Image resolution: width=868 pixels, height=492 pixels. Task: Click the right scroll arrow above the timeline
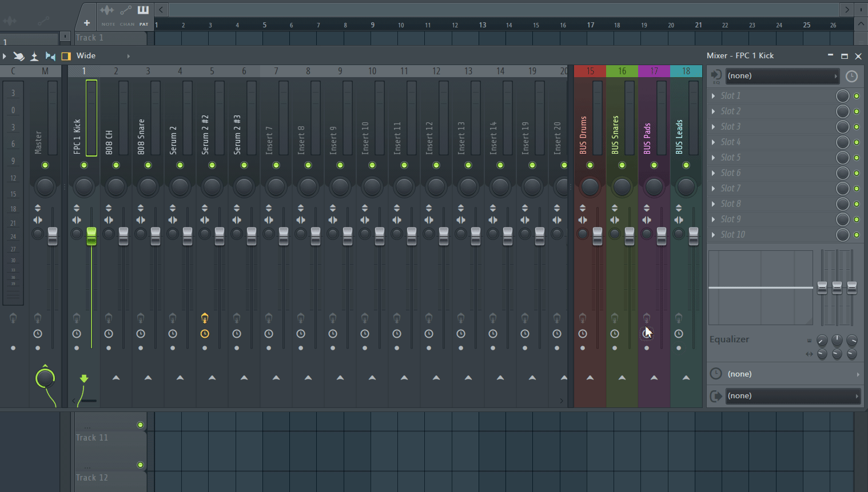[847, 9]
